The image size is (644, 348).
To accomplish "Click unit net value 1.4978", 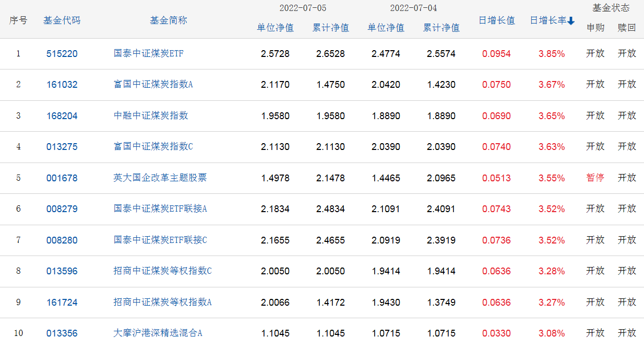I will click(275, 178).
